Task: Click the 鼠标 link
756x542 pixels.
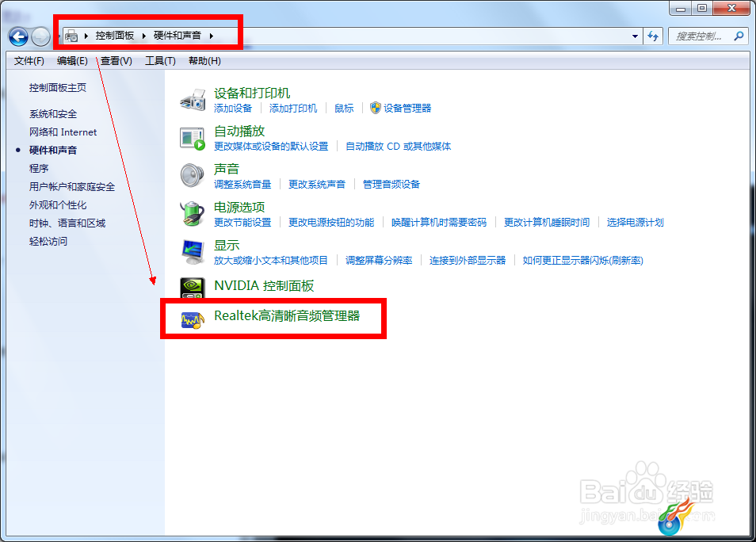Action: [344, 109]
